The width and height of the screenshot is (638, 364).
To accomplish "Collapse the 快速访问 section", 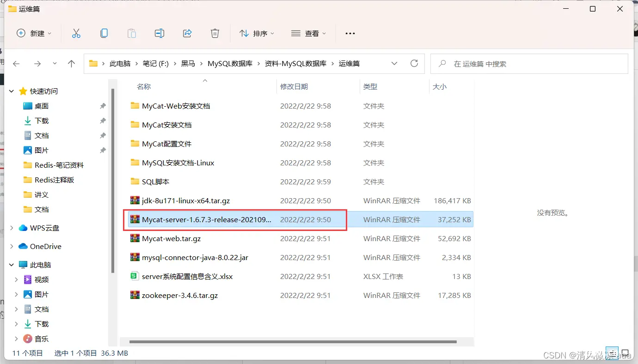I will pos(12,91).
